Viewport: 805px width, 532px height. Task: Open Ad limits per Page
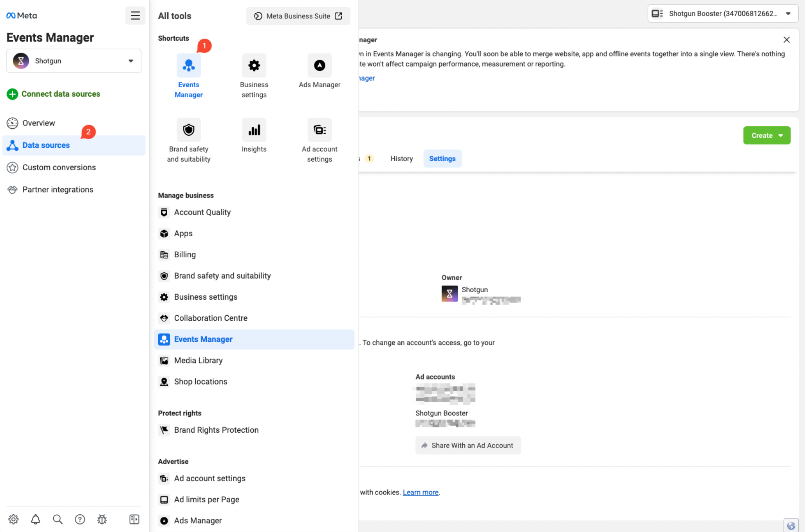pos(254,500)
